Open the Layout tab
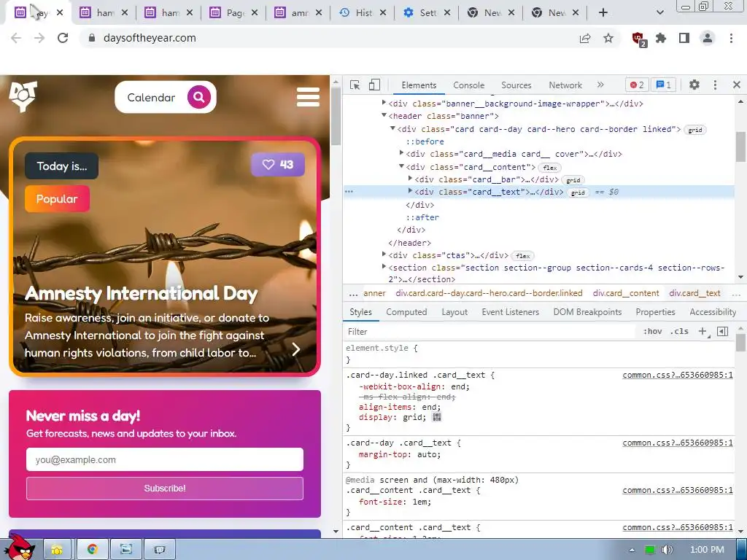The image size is (747, 560). click(454, 312)
